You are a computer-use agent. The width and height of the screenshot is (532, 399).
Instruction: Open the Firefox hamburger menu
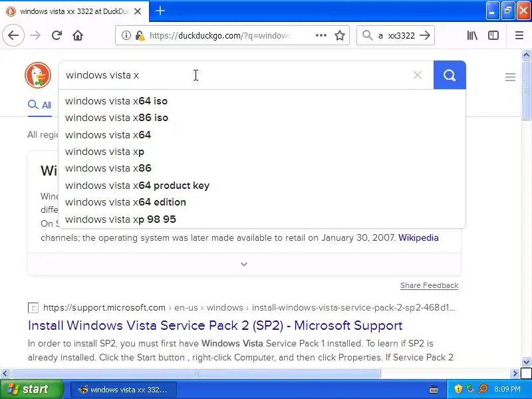coord(519,35)
